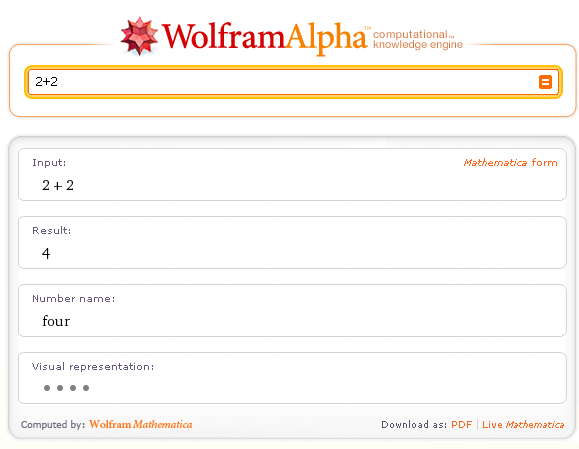Click the WolframAlpha star logo
Screen dimensions: 579x449
click(139, 36)
